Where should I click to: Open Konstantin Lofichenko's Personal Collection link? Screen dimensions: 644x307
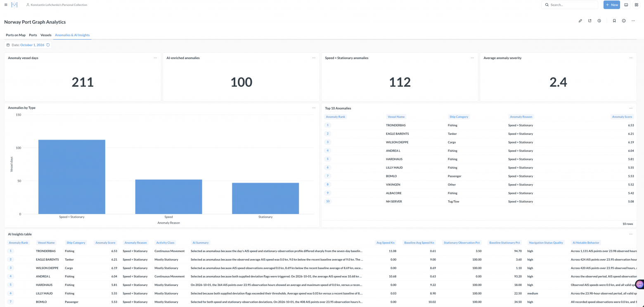pos(57,5)
